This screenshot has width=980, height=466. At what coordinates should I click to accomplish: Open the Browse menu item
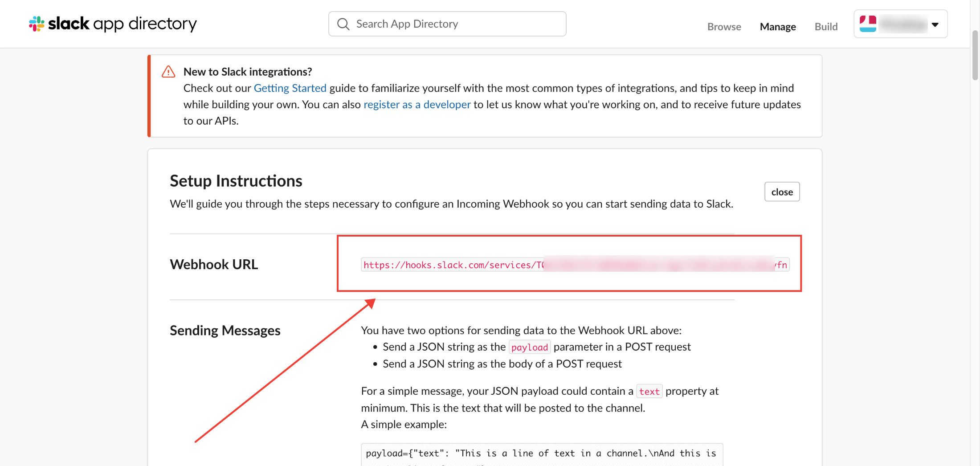pyautogui.click(x=724, y=27)
